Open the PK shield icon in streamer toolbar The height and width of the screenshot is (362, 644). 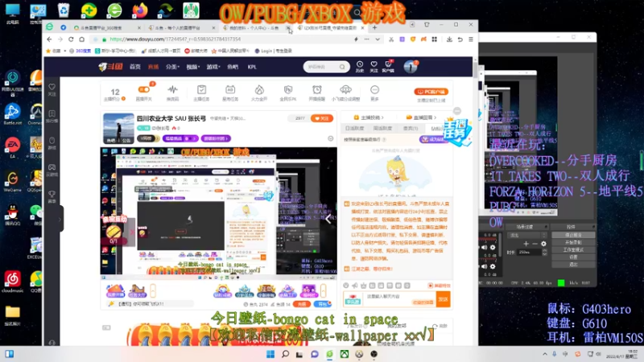(x=288, y=89)
